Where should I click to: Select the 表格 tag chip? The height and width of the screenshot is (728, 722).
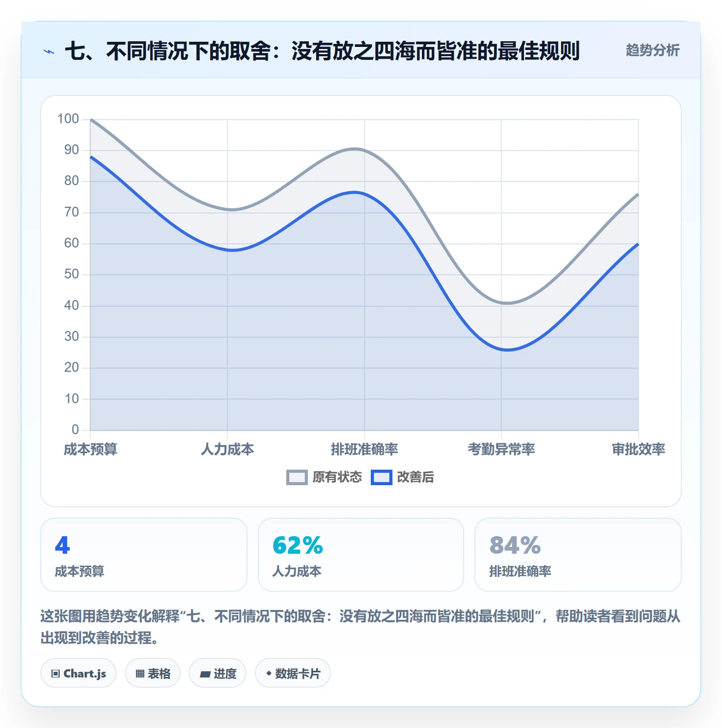pyautogui.click(x=153, y=673)
